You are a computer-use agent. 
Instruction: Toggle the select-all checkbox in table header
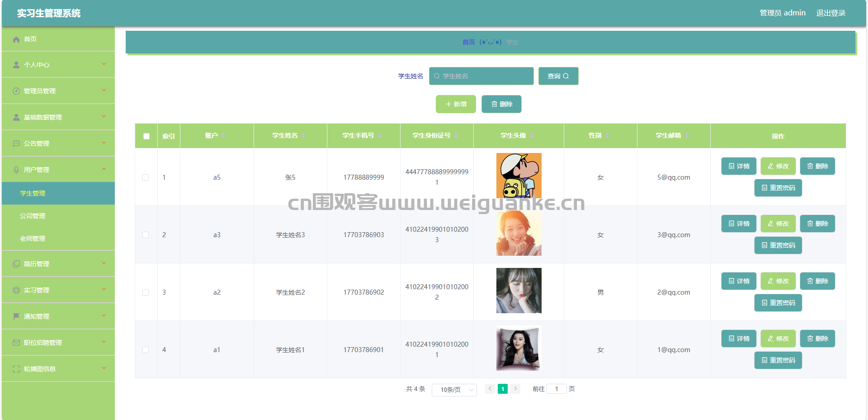tap(146, 136)
